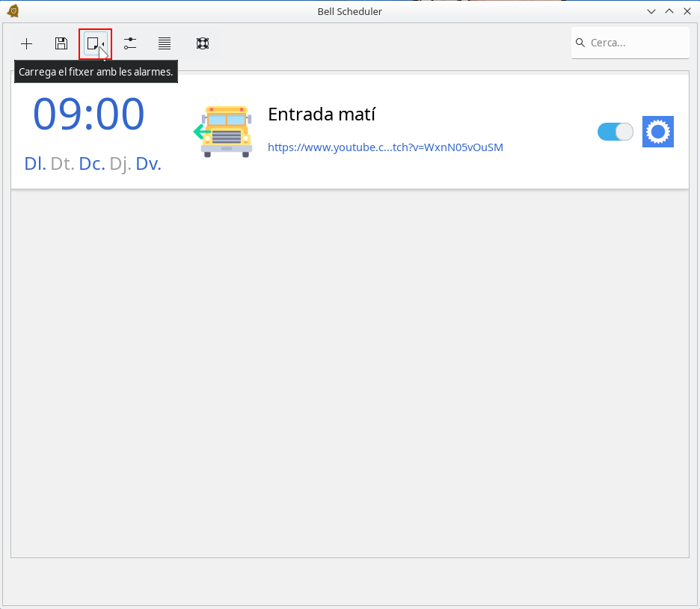This screenshot has height=609, width=700.
Task: Click the magnifier icon in search box
Action: 580,43
